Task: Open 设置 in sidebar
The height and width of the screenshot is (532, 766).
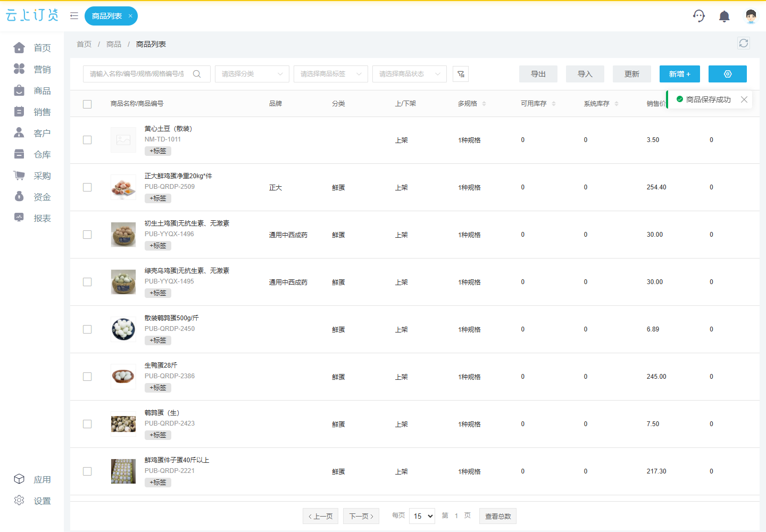Action: tap(32, 501)
